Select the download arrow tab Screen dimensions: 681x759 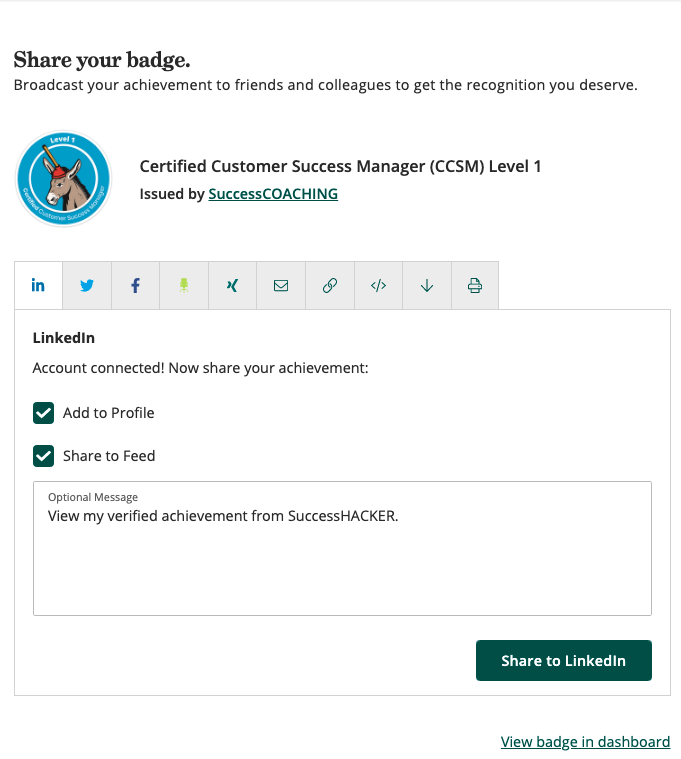[x=427, y=285]
